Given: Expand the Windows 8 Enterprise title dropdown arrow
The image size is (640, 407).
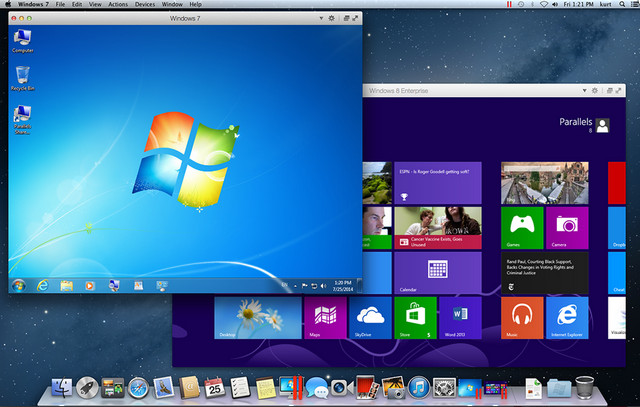Looking at the screenshot, I should [584, 91].
